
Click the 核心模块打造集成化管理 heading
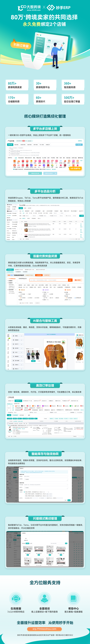pos(45,116)
